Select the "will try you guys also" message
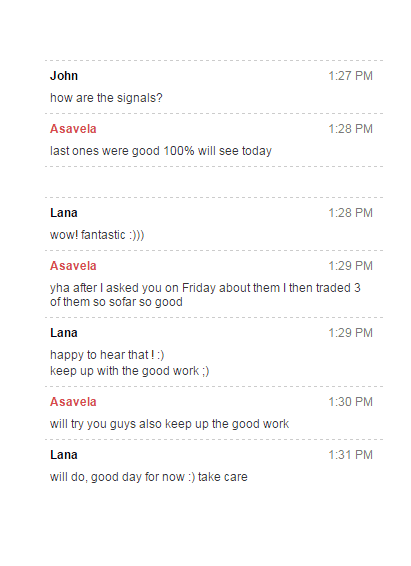This screenshot has width=411, height=566. (170, 424)
